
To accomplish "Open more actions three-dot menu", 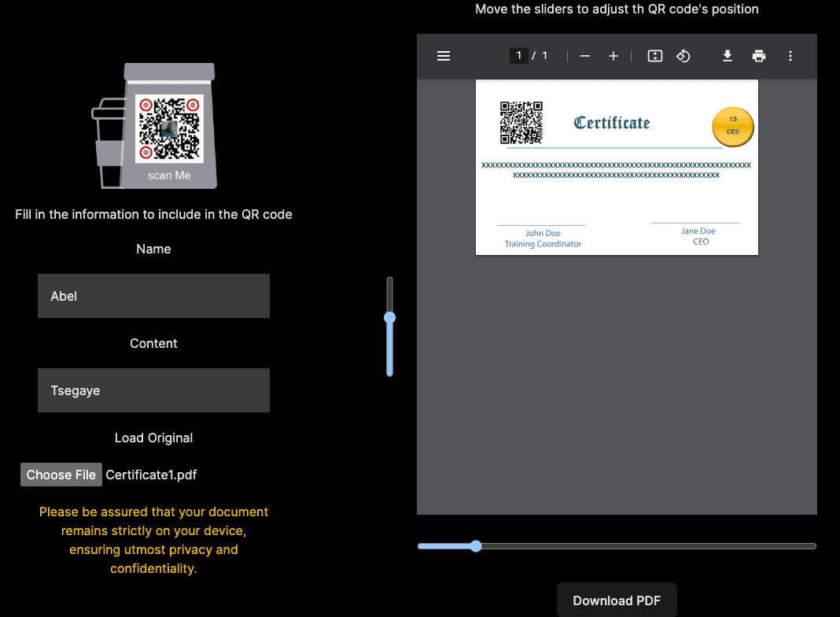I will [x=790, y=56].
